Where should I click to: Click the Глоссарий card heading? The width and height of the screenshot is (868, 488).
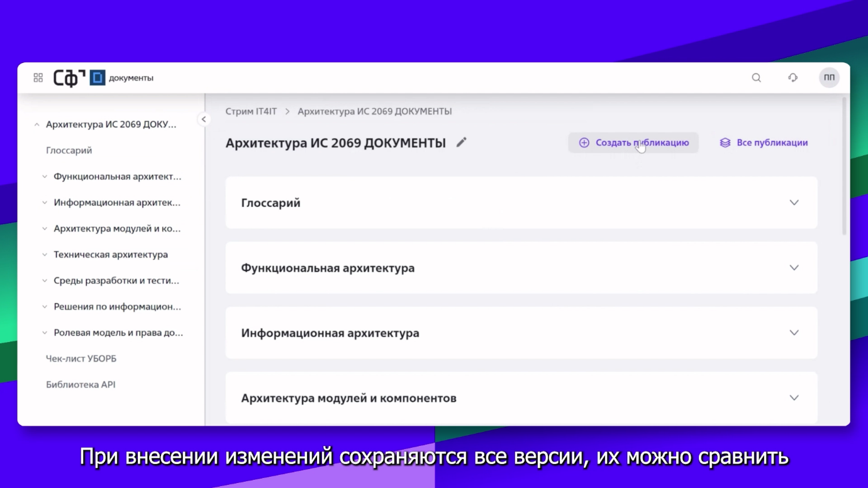click(x=270, y=203)
